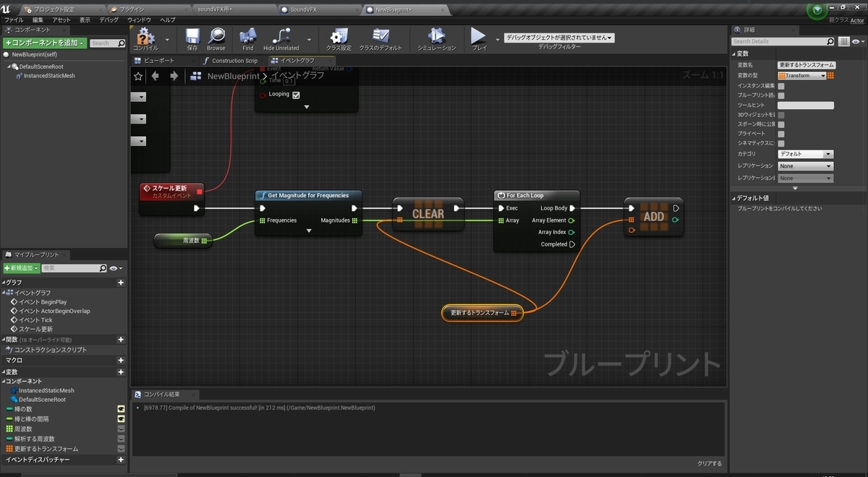Expand advanced options arrow in 変数 details
The height and width of the screenshot is (477, 868).
[795, 189]
